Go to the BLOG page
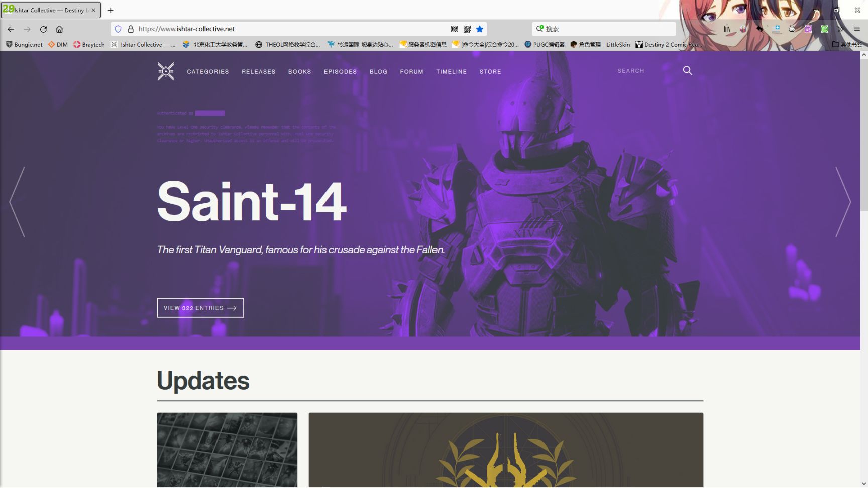Image resolution: width=868 pixels, height=488 pixels. (x=378, y=72)
